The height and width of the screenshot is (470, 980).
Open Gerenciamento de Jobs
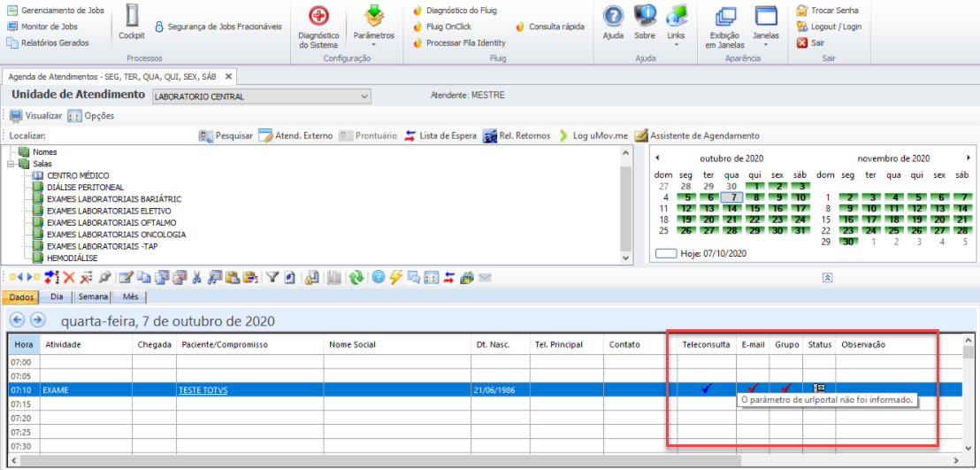[55, 11]
